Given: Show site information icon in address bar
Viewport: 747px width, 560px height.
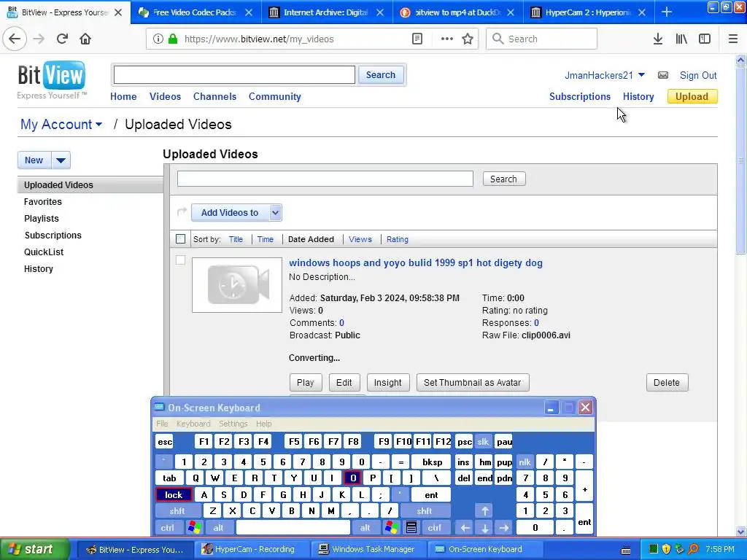Looking at the screenshot, I should tap(158, 39).
